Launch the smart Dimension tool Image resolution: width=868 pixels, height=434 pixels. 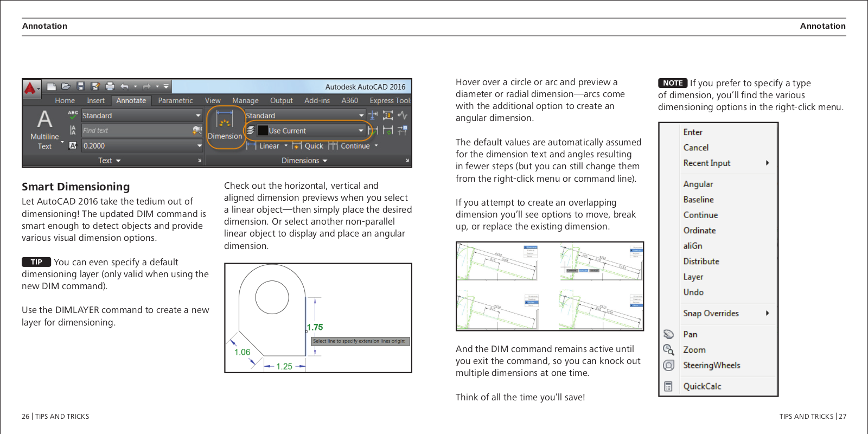point(225,126)
